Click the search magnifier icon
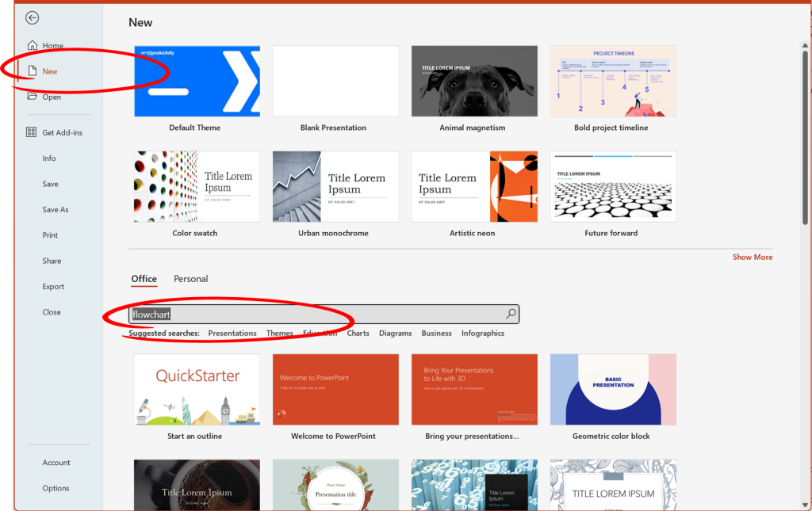 pyautogui.click(x=511, y=314)
